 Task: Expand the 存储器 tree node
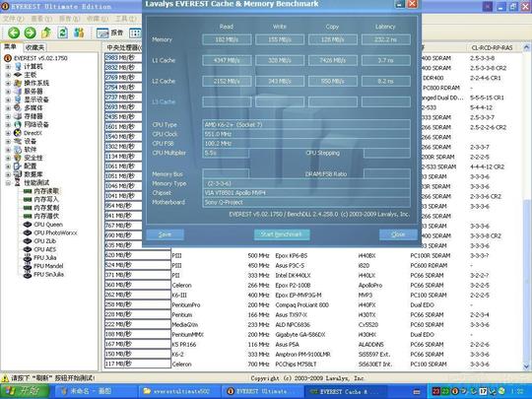click(8, 116)
